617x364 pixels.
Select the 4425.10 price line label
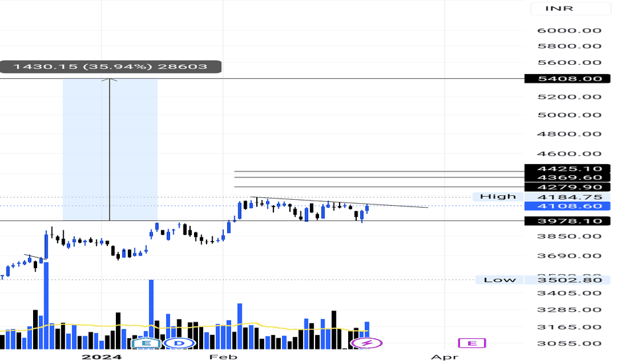(x=567, y=169)
